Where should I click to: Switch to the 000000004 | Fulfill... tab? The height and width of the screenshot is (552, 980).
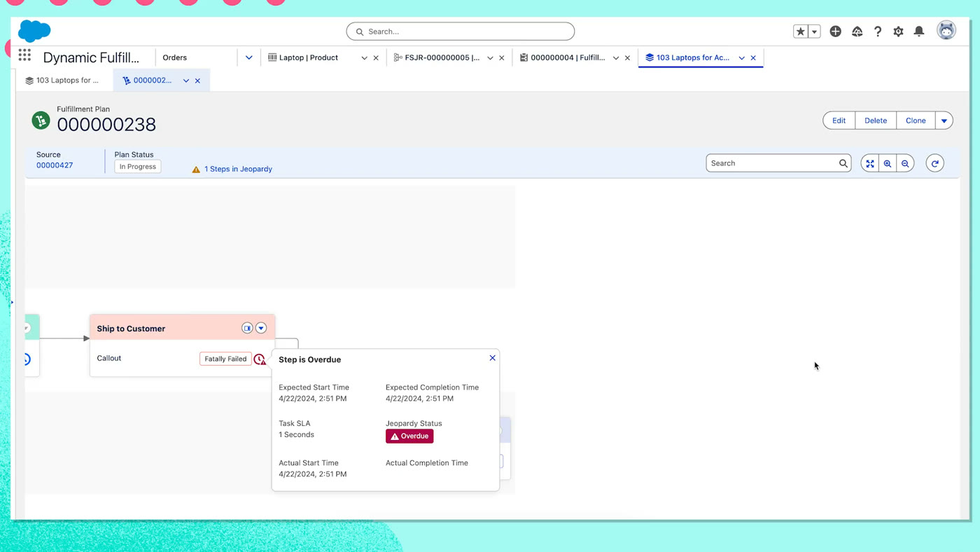[563, 57]
